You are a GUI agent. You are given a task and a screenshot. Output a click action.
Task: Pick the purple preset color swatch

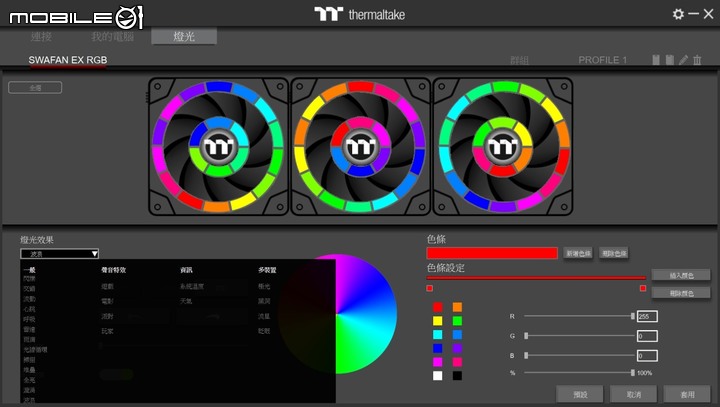457,348
